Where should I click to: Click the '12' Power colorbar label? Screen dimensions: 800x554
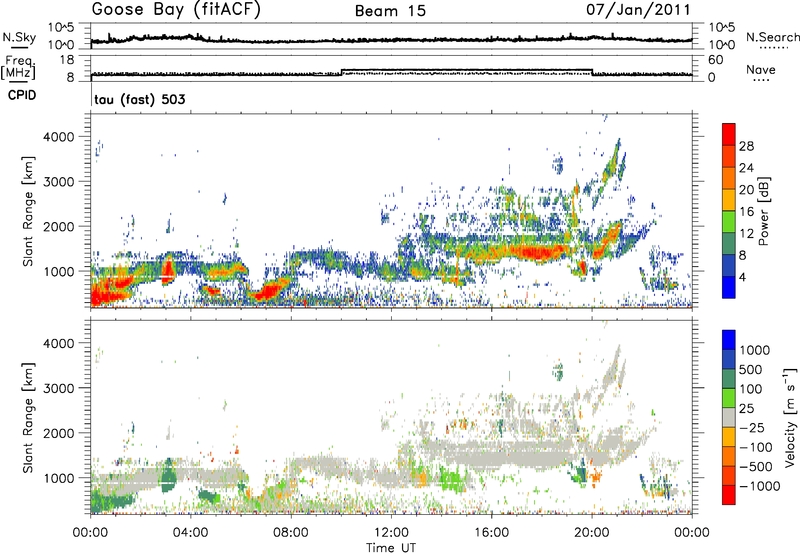tap(746, 234)
